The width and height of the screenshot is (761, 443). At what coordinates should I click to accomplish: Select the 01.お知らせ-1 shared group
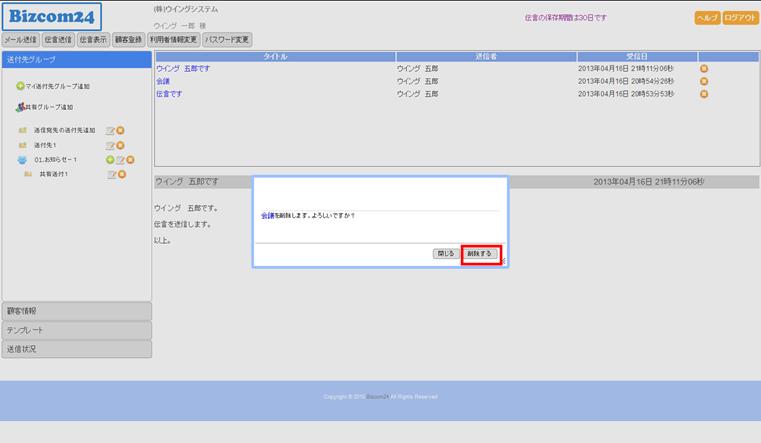click(55, 160)
